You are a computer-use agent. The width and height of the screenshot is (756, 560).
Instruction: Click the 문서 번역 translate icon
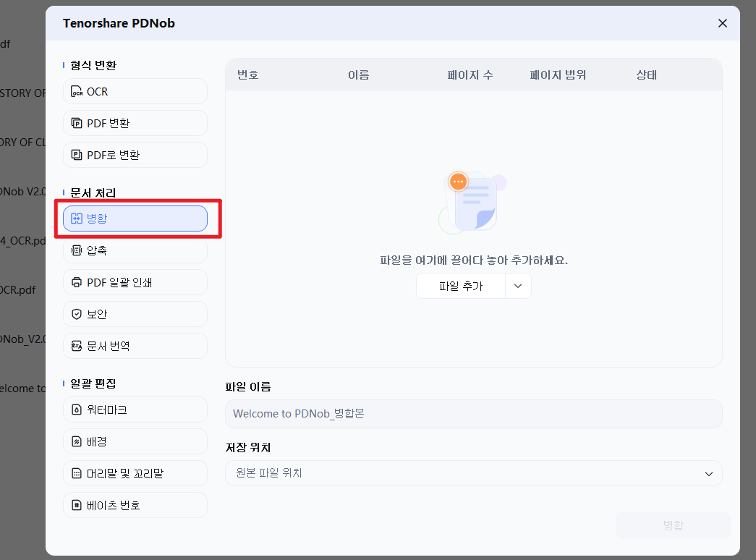(x=77, y=346)
